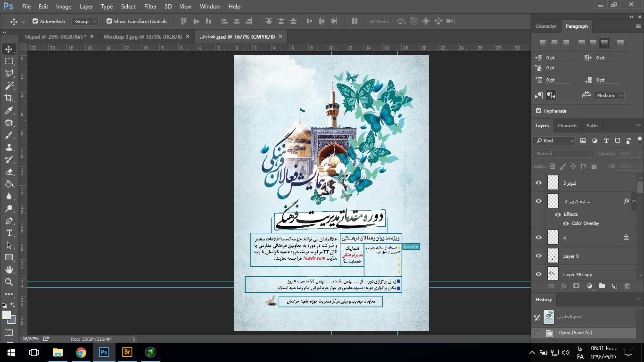Select the Open (Save As) history state
The image size is (644, 362).
[575, 333]
